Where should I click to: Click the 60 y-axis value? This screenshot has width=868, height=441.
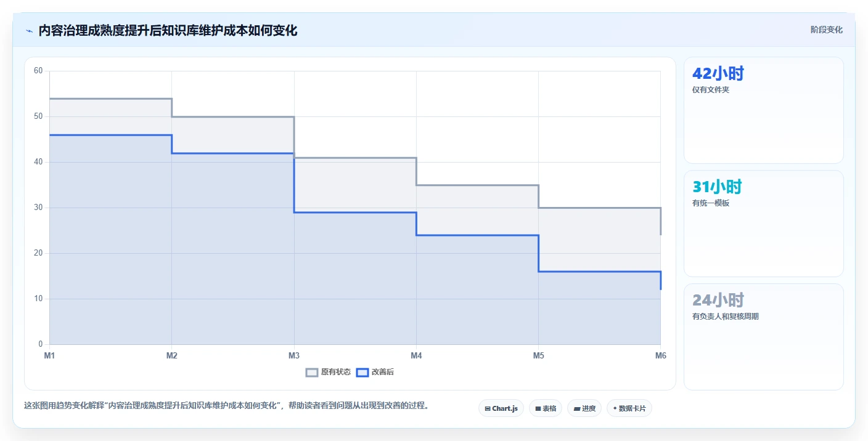pyautogui.click(x=38, y=71)
